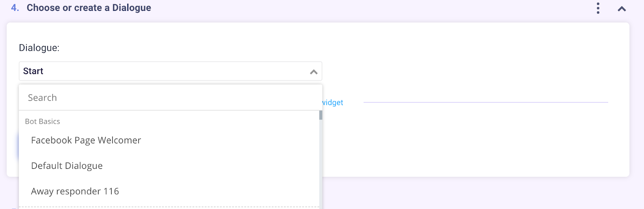Click the purple divider line beside widget link

tap(486, 102)
